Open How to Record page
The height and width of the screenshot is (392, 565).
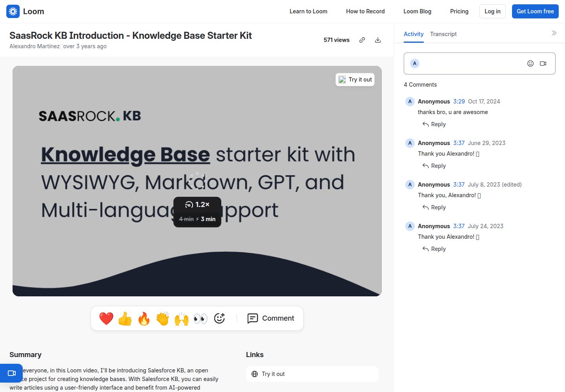click(365, 11)
